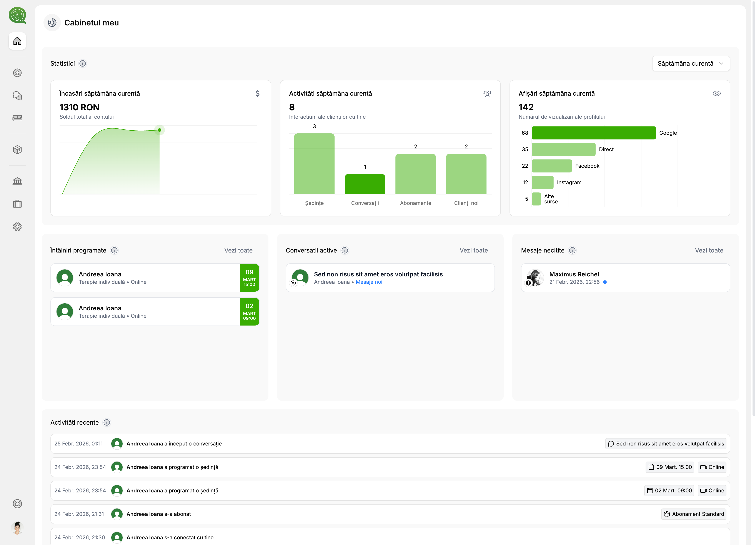Expand the Săptămâna curentă dropdown

pos(691,63)
